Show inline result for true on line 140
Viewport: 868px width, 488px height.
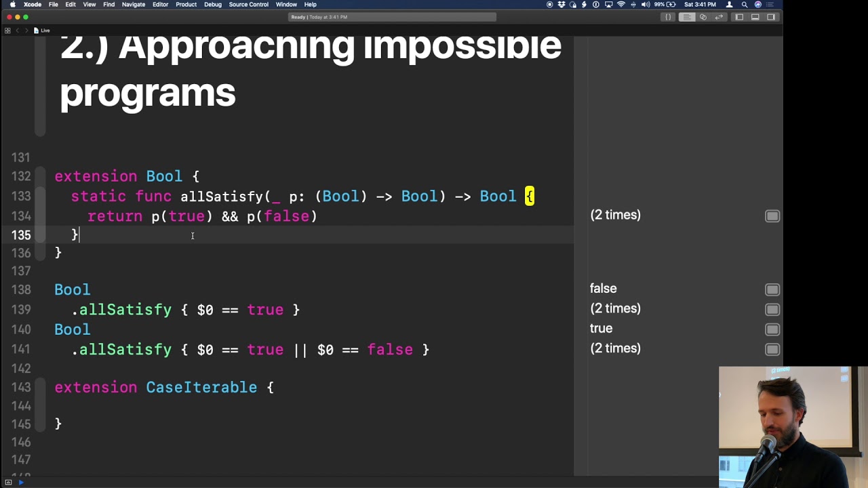(x=772, y=329)
